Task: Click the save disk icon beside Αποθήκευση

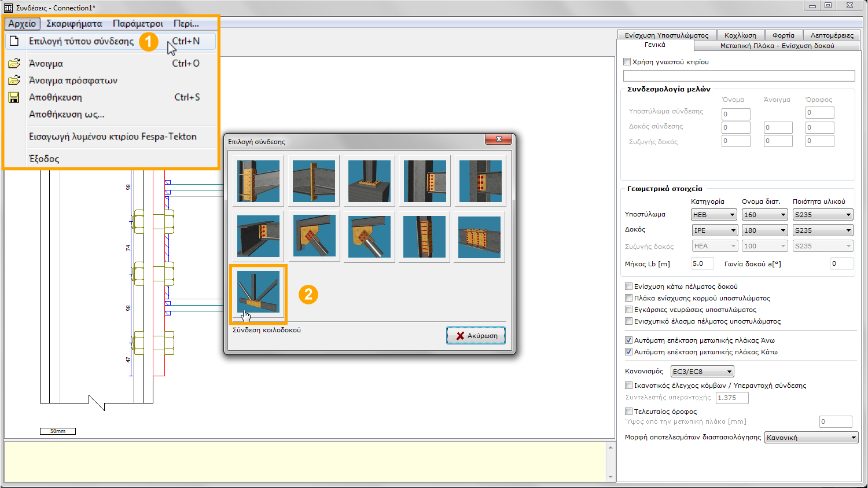Action: click(14, 97)
